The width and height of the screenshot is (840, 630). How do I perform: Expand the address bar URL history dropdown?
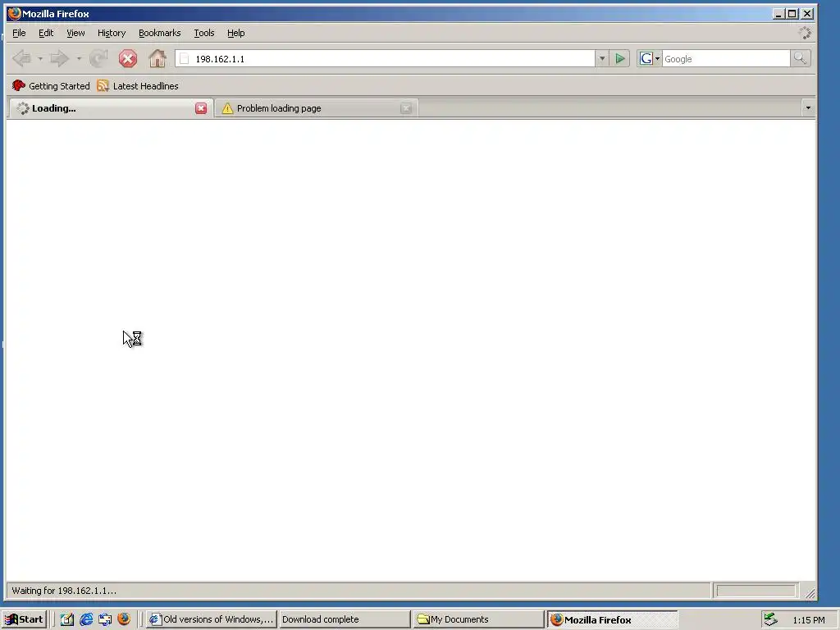tap(601, 59)
